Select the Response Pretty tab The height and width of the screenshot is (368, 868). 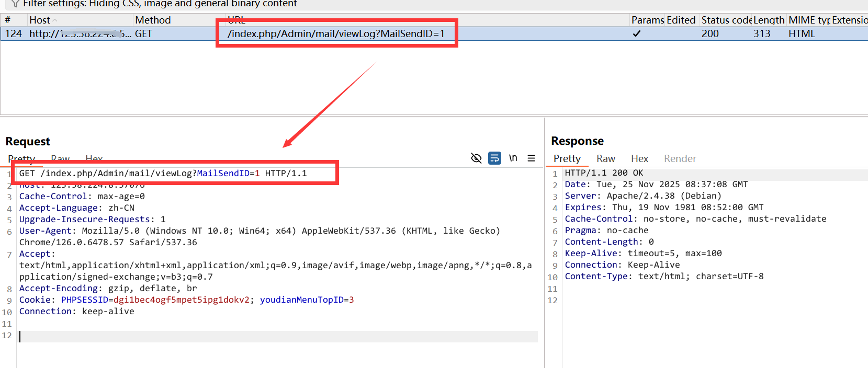click(567, 158)
